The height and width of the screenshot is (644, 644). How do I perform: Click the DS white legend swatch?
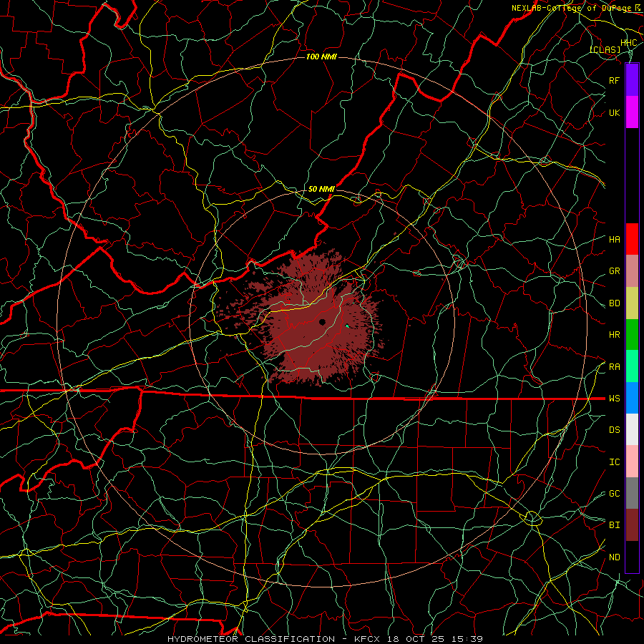tap(632, 429)
